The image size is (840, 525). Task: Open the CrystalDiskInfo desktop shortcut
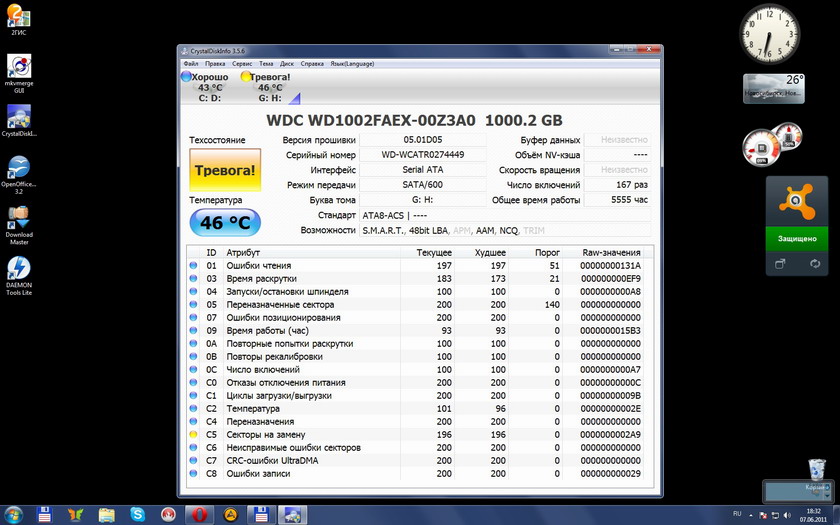19,120
